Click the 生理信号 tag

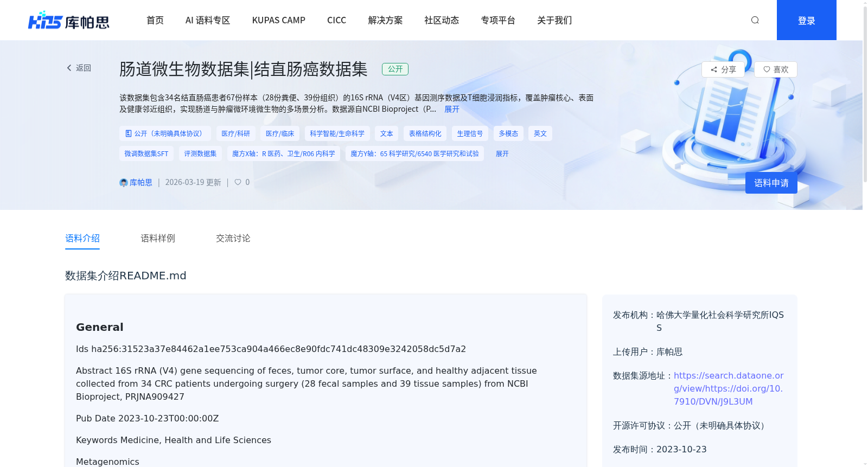pyautogui.click(x=470, y=133)
